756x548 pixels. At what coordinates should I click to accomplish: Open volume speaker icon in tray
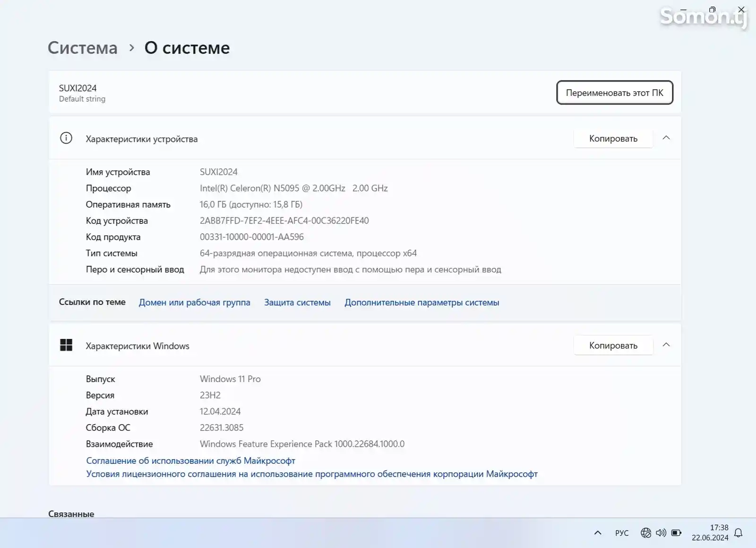(x=661, y=533)
